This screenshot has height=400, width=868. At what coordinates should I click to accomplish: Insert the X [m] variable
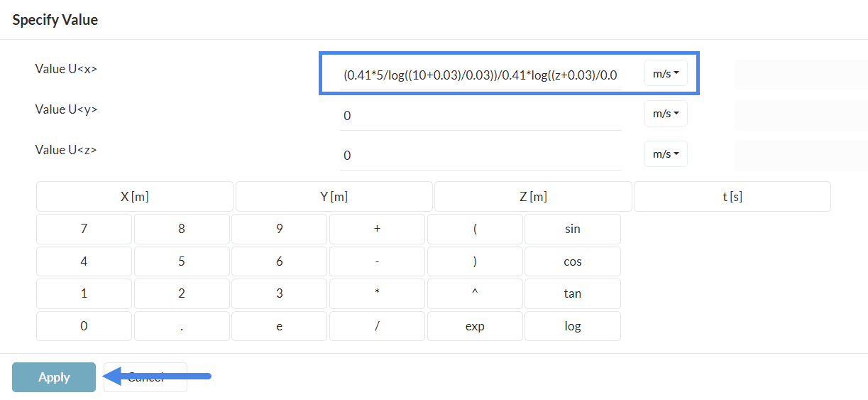click(x=135, y=197)
